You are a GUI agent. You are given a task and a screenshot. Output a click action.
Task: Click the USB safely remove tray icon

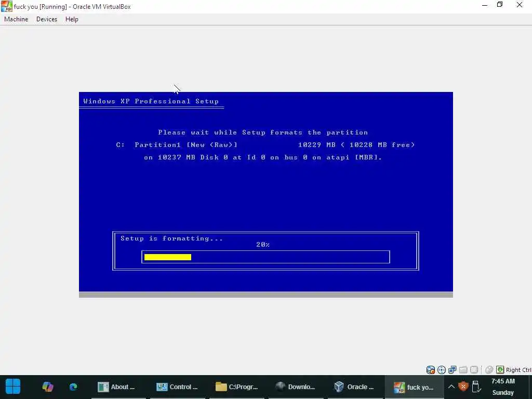[476, 387]
